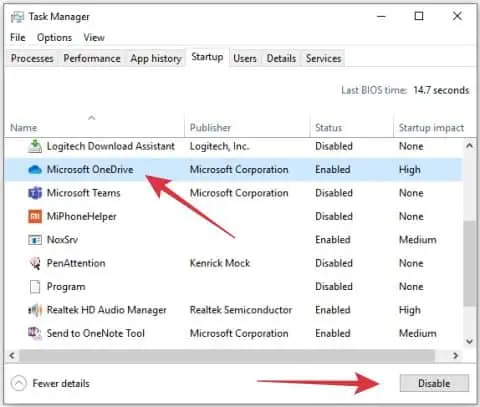The width and height of the screenshot is (480, 407).
Task: Select the PenAttention row name
Action: [76, 263]
